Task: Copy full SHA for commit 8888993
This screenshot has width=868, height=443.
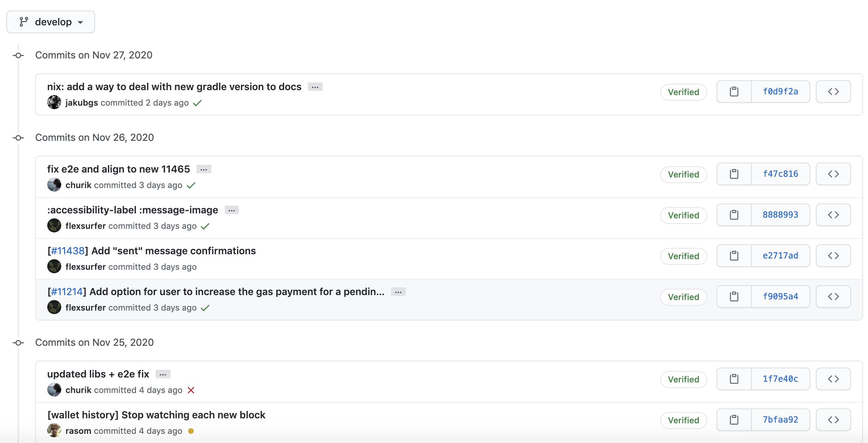Action: (x=734, y=215)
